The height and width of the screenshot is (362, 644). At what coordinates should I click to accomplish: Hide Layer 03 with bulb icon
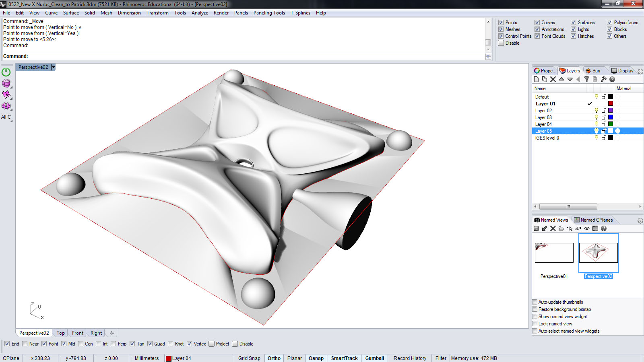(x=597, y=117)
